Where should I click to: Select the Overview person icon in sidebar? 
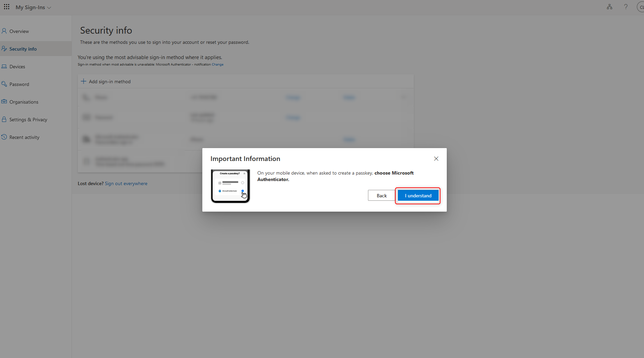point(4,31)
